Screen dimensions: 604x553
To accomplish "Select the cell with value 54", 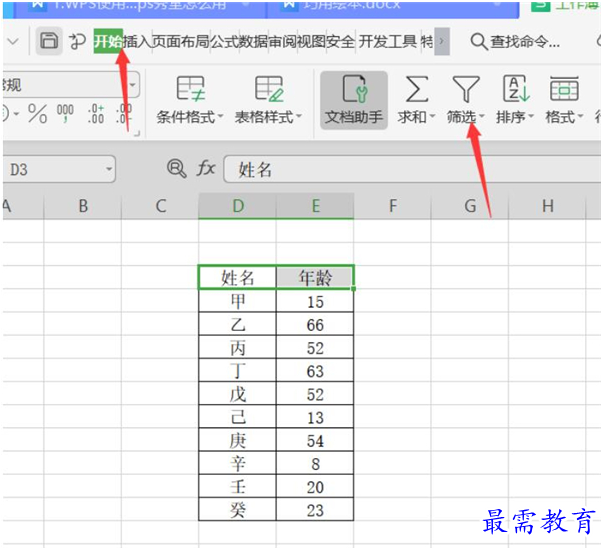I will click(x=315, y=440).
